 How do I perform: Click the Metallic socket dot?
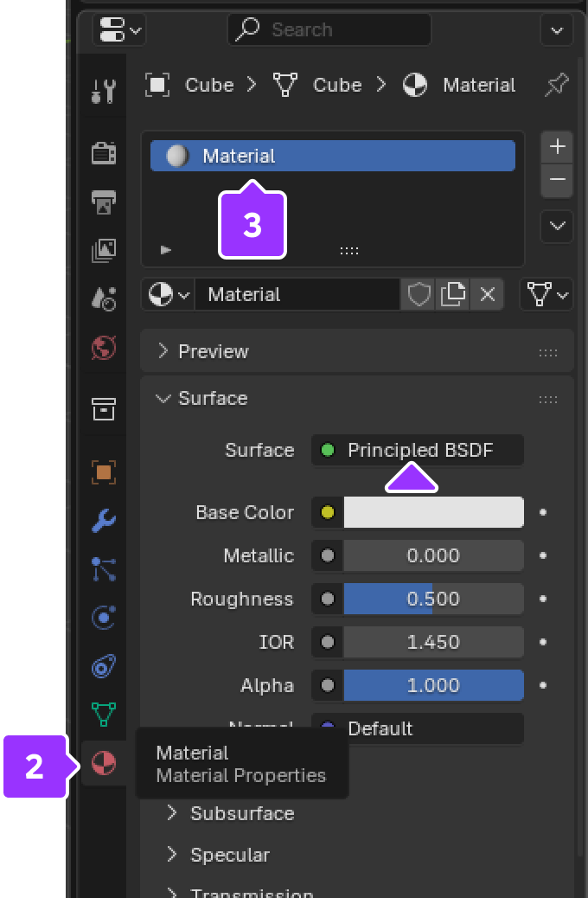click(x=328, y=555)
